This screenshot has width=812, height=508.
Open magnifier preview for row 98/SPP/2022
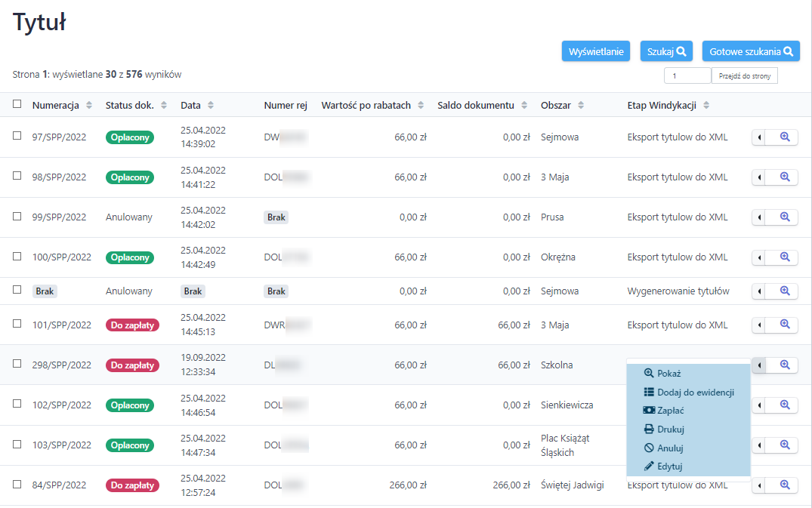785,177
